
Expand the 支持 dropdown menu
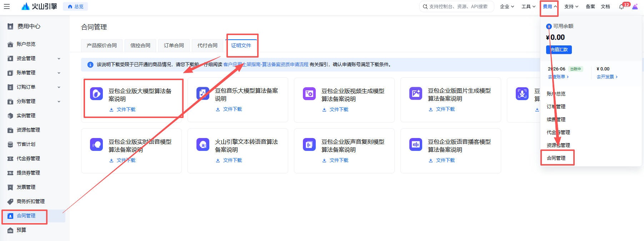coord(571,6)
